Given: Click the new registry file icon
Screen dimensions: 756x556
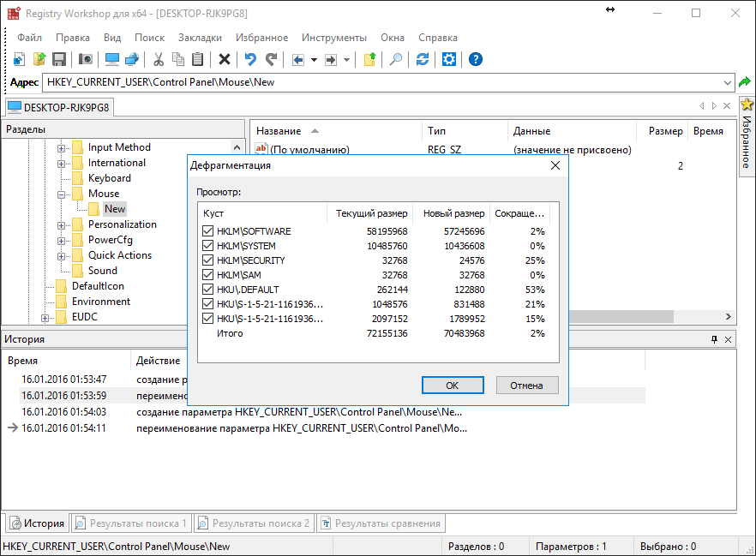Looking at the screenshot, I should point(19,59).
